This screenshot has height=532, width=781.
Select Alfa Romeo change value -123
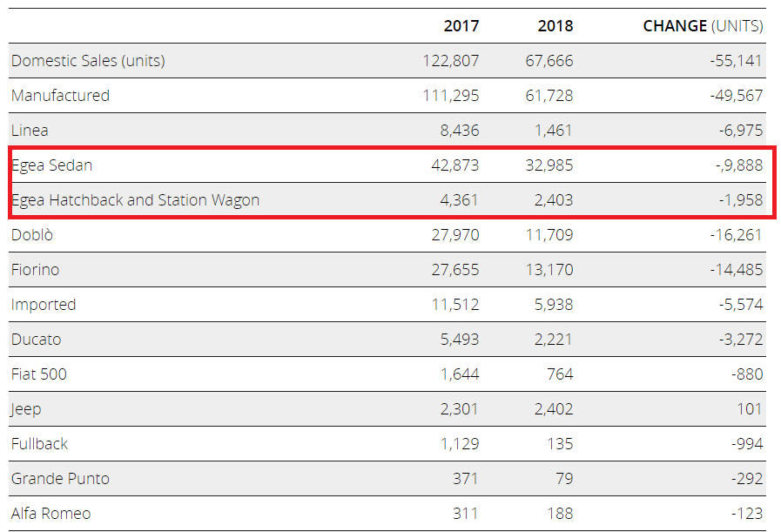(x=747, y=514)
